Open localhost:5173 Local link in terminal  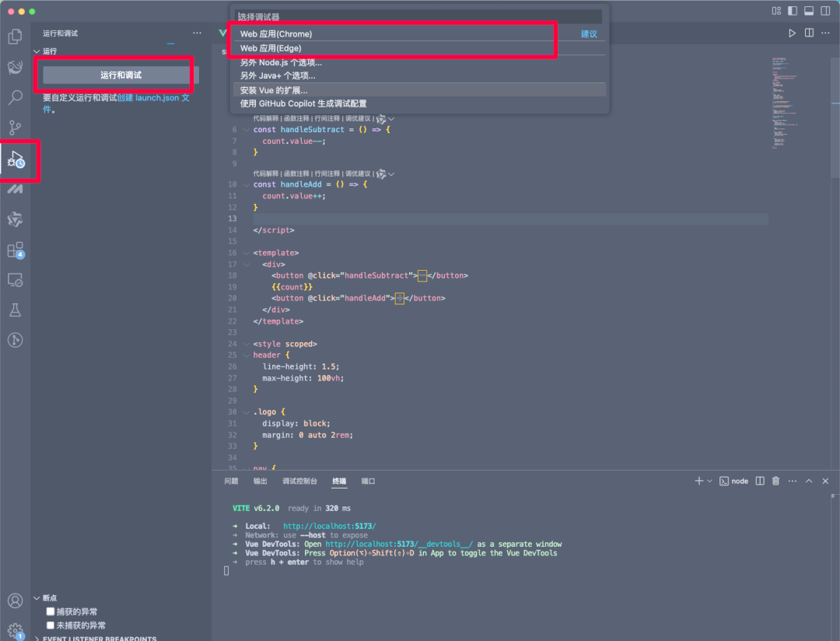point(330,527)
